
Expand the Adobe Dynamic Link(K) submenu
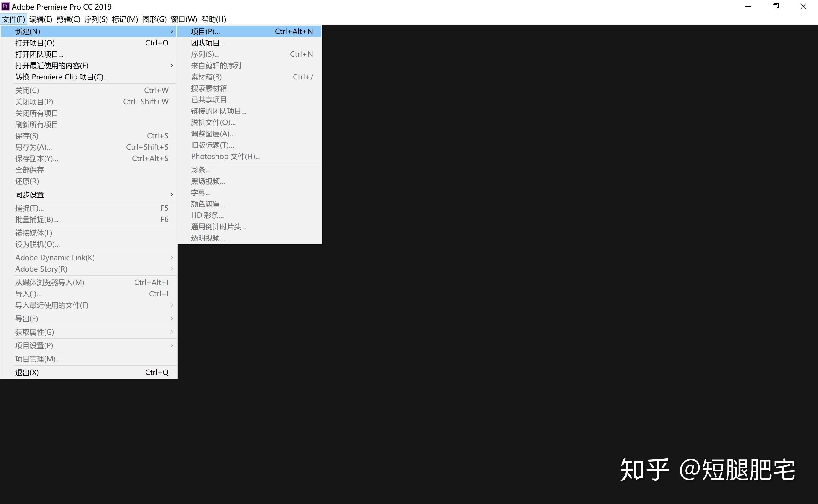point(55,257)
